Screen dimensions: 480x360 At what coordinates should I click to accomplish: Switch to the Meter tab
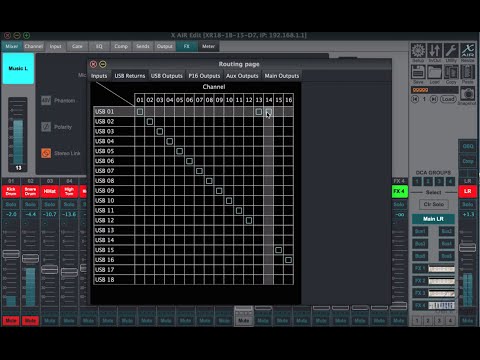209,46
